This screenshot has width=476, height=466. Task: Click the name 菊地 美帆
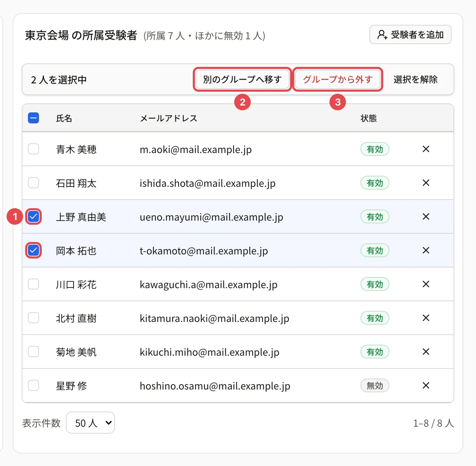pos(76,352)
